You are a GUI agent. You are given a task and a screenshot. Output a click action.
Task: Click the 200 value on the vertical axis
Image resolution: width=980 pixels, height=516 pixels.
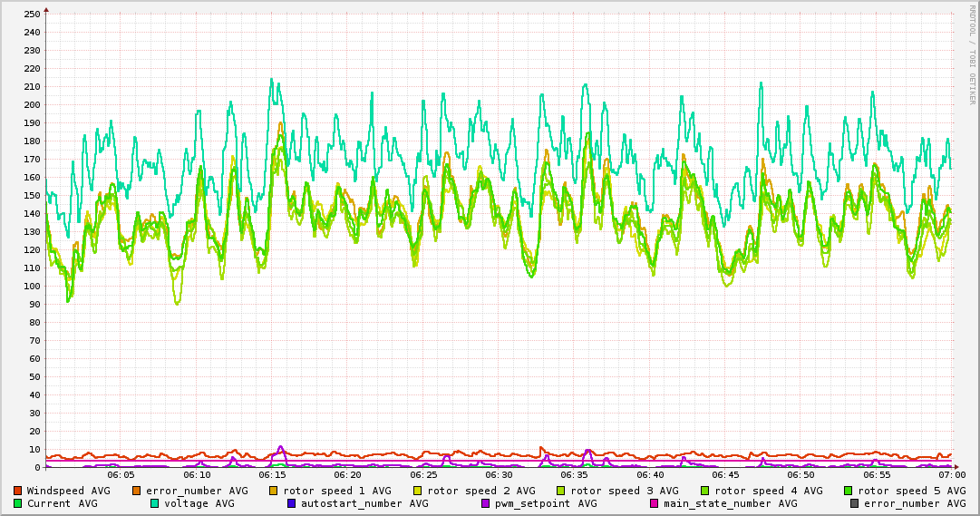tap(32, 104)
